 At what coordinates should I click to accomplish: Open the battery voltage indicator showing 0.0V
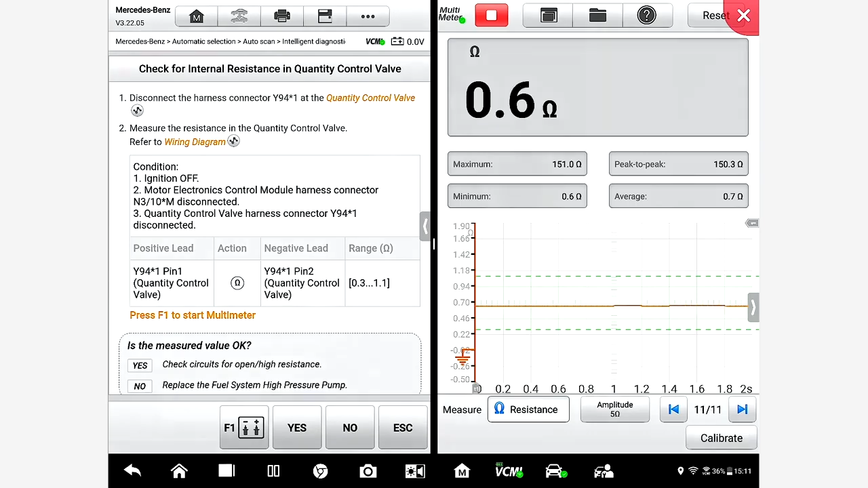point(408,41)
